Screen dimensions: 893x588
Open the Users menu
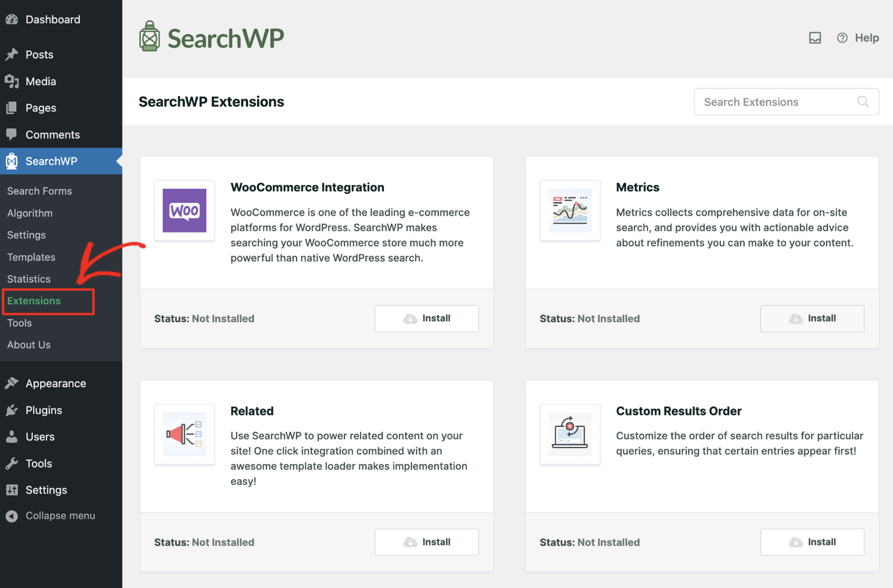(61, 437)
